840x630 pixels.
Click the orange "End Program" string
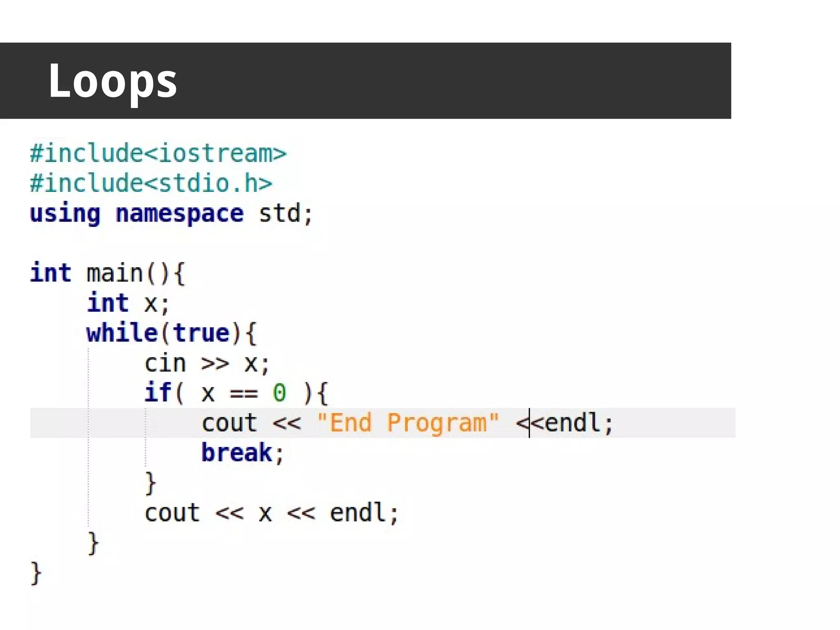pos(408,423)
